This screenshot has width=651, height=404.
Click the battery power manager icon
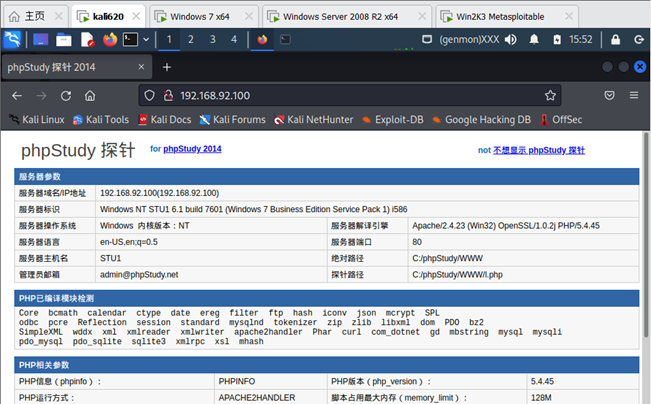(x=557, y=39)
